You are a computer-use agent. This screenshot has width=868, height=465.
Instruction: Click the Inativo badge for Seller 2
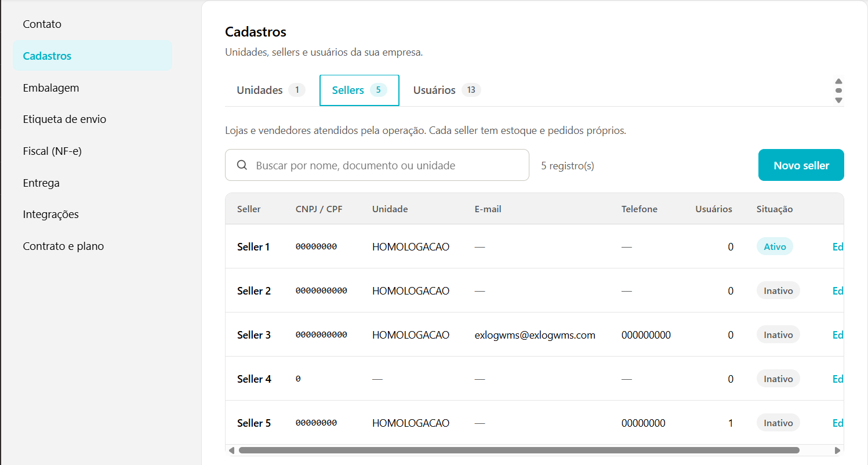[778, 290]
